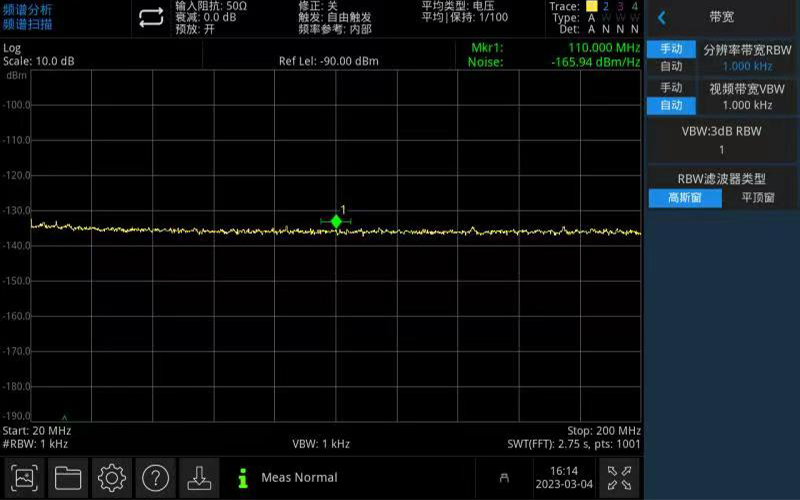
Task: Open system settings gear icon
Action: click(112, 478)
